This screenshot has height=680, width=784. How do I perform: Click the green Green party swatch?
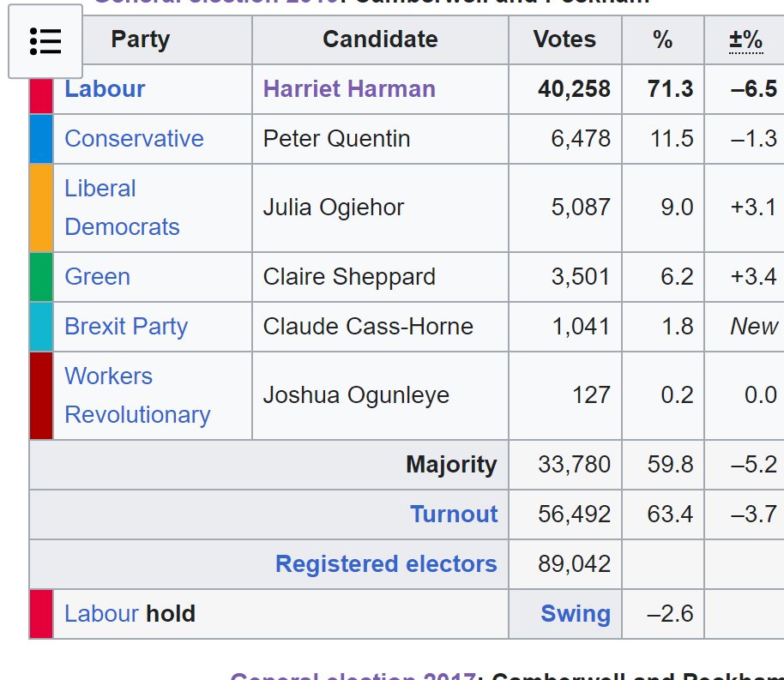pos(41,276)
